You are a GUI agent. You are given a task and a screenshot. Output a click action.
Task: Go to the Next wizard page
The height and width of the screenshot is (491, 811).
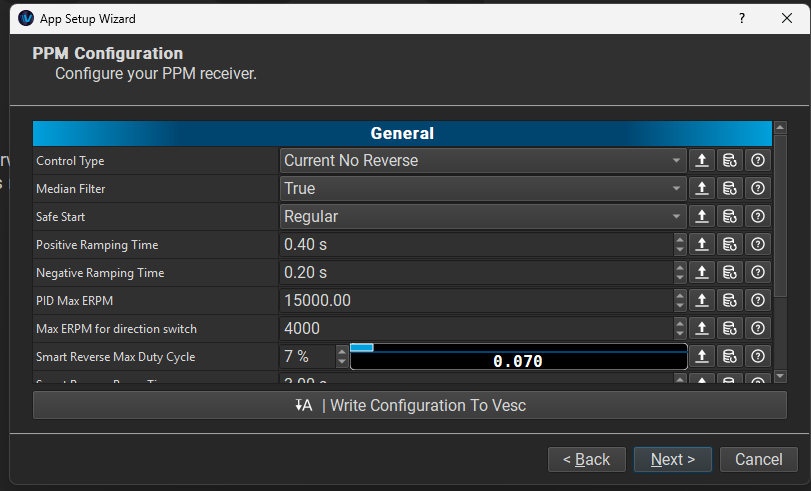tap(672, 459)
